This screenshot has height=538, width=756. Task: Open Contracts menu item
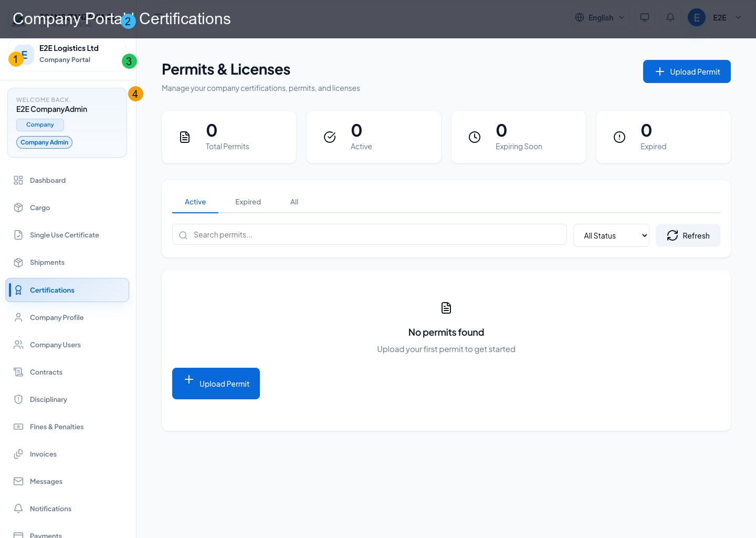click(67, 372)
